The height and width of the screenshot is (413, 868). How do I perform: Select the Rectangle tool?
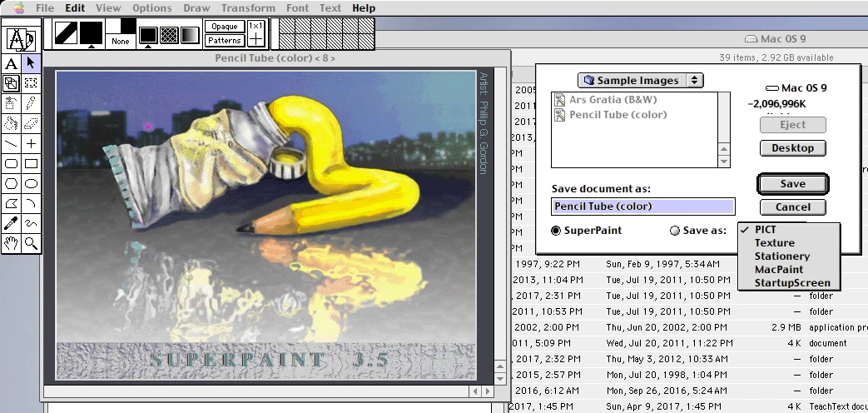pyautogui.click(x=31, y=163)
